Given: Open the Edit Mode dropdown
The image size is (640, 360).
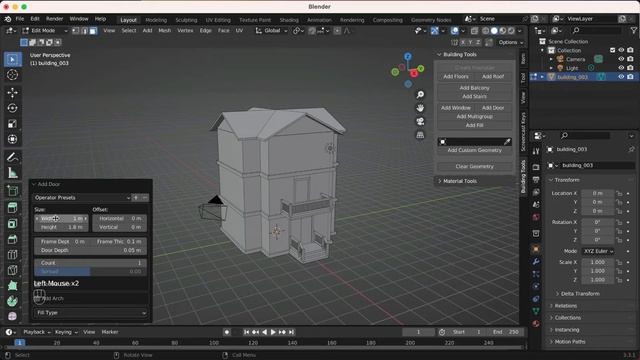Looking at the screenshot, I should pyautogui.click(x=45, y=31).
